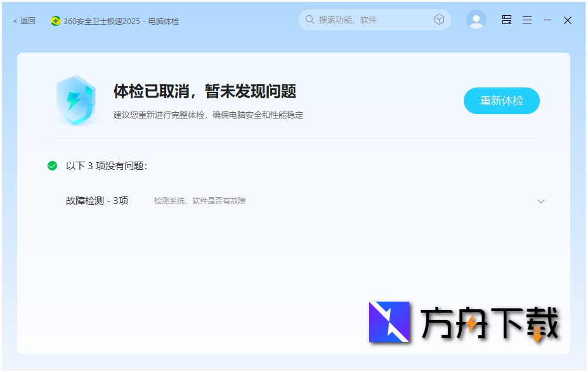
Task: Open the user avatar profile icon
Action: pyautogui.click(x=476, y=20)
